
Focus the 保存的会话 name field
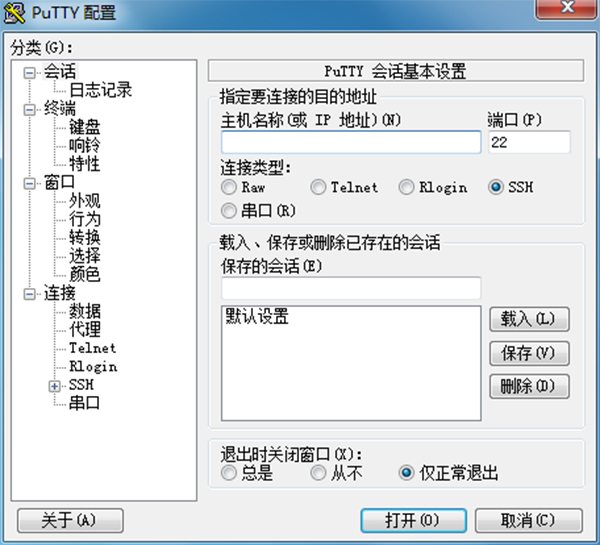click(x=351, y=288)
